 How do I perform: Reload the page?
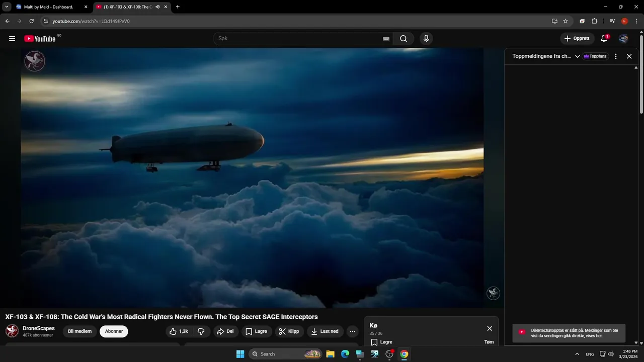[x=31, y=21]
